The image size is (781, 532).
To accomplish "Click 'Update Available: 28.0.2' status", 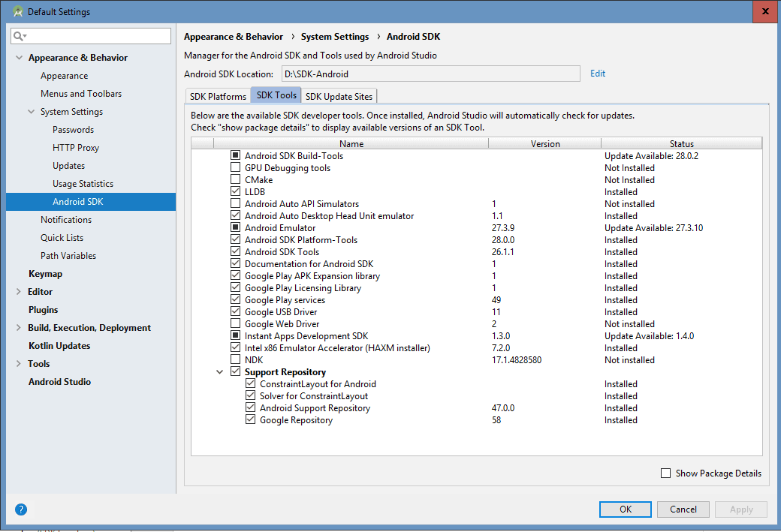I will tap(651, 155).
